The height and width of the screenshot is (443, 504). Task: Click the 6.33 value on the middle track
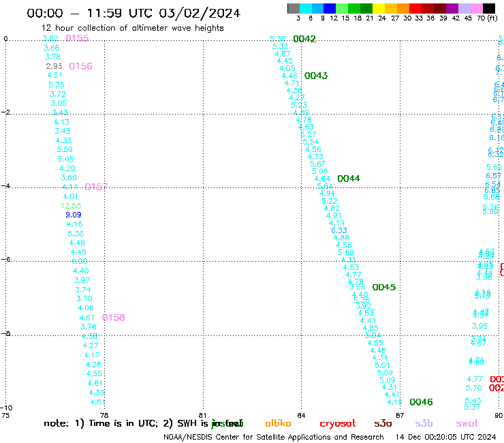(x=339, y=230)
